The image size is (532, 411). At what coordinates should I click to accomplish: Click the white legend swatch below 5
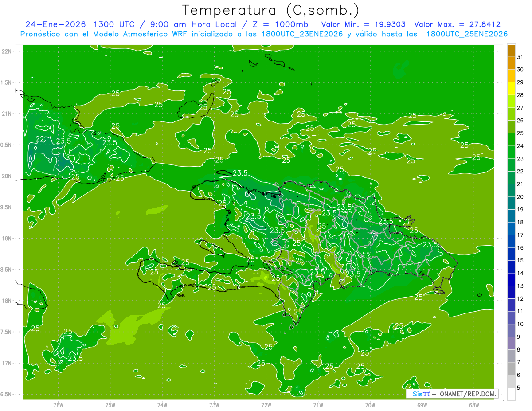point(511,394)
